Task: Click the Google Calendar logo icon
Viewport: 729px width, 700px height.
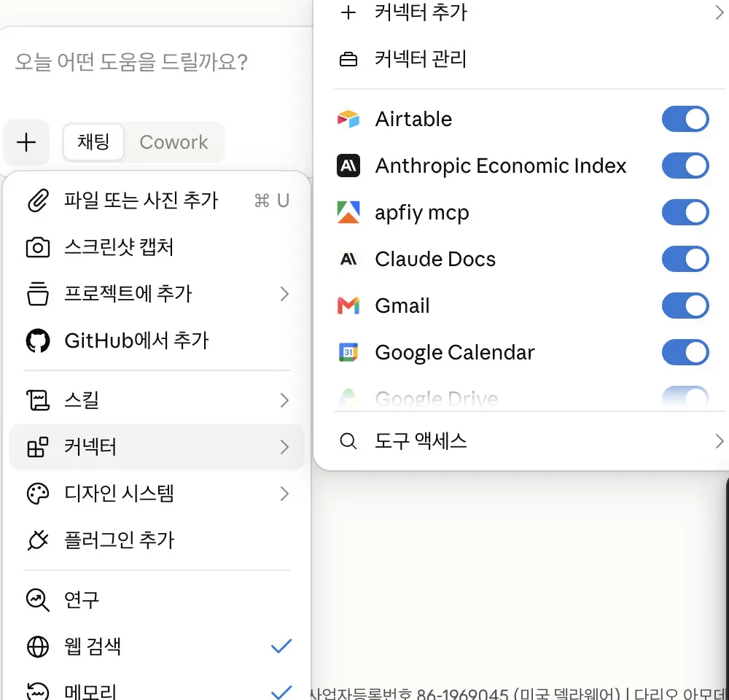Action: [x=348, y=352]
